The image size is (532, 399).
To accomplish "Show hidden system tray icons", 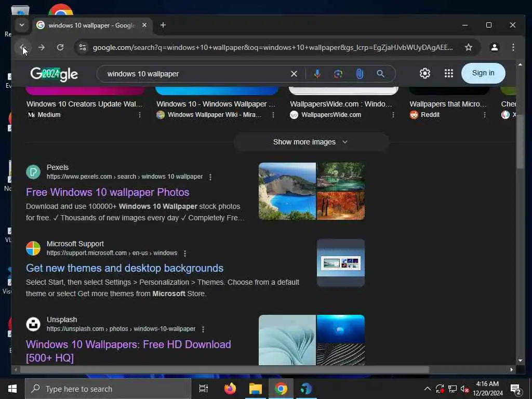I will [428, 389].
